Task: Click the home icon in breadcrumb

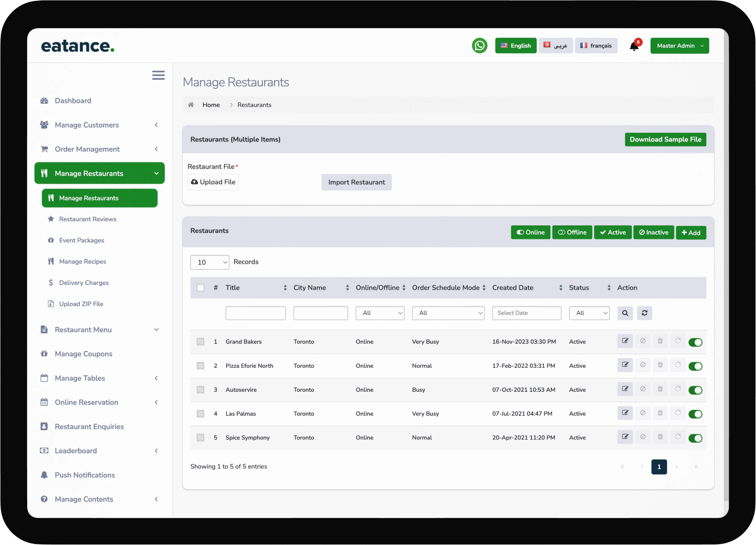Action: pyautogui.click(x=191, y=105)
